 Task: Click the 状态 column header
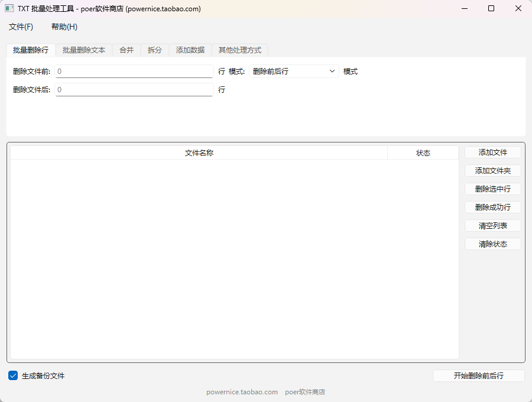(x=423, y=153)
